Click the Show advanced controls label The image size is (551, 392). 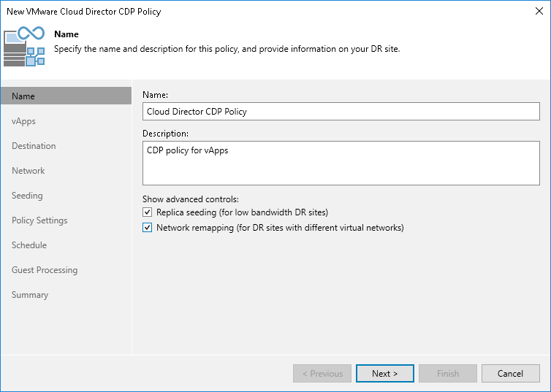coord(191,199)
